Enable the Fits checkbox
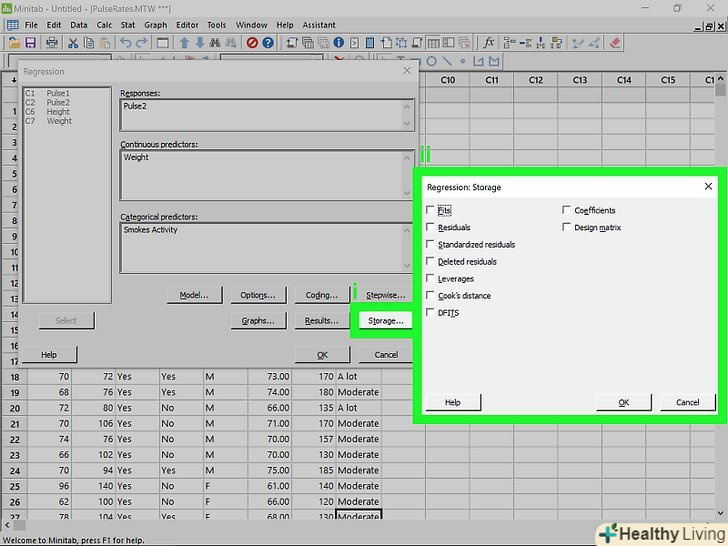The image size is (728, 546). [x=431, y=211]
